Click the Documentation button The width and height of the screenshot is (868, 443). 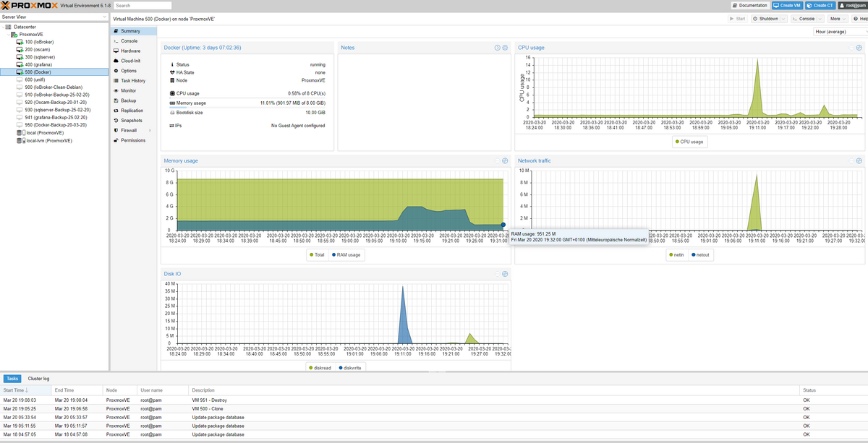pyautogui.click(x=751, y=5)
